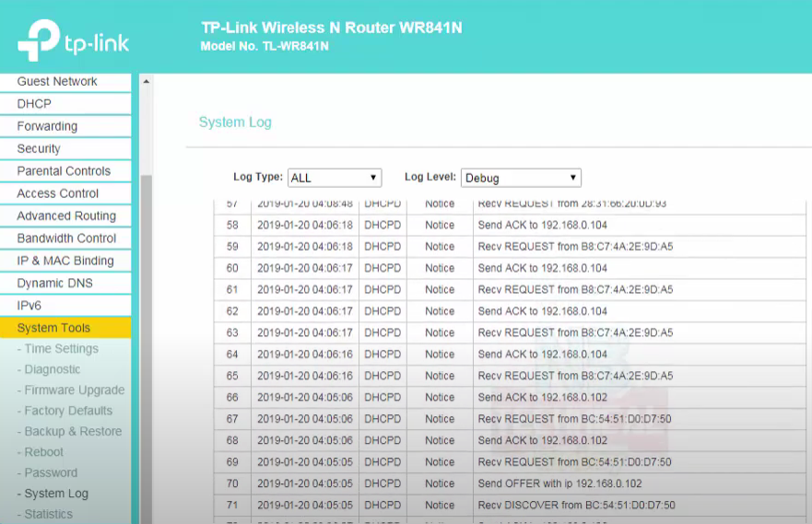Screen dimensions: 812x524
Task: Expand the Log Level dropdown
Action: click(521, 178)
